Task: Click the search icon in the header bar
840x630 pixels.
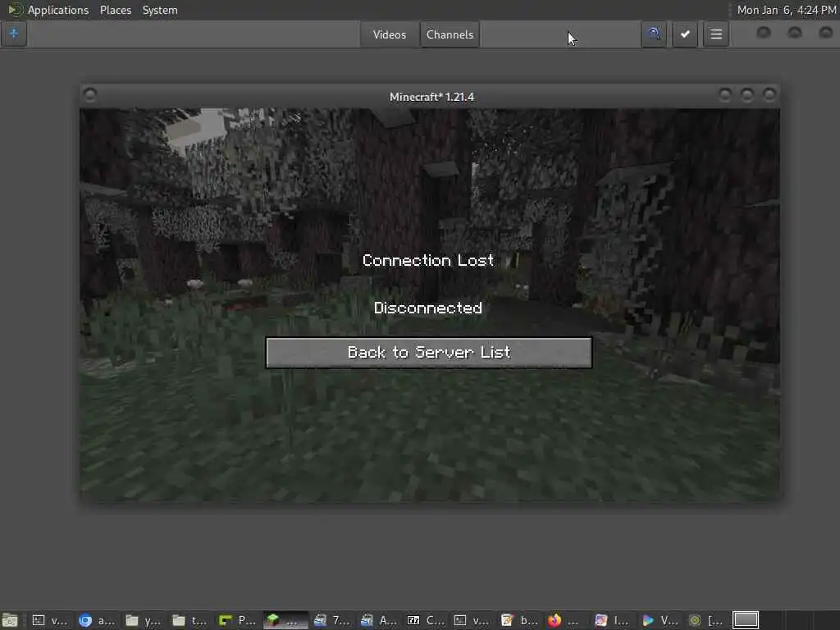Action: coord(654,34)
